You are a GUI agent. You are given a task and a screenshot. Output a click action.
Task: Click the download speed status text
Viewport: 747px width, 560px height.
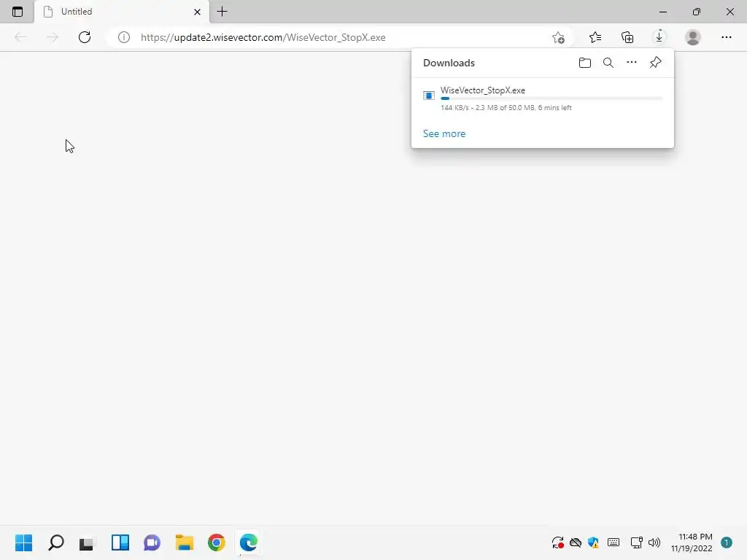[x=506, y=108]
